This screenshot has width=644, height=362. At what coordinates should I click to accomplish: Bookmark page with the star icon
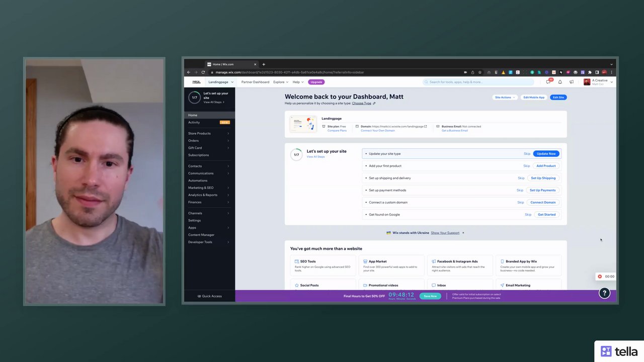tap(479, 72)
